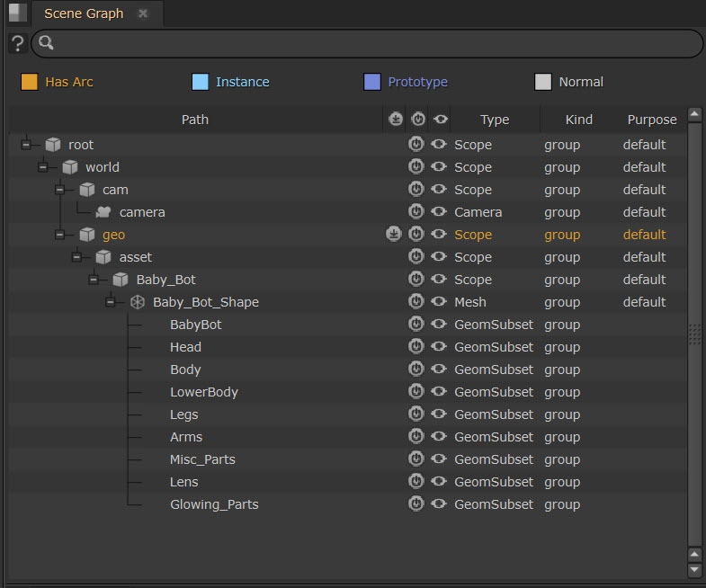This screenshot has width=706, height=588.
Task: Toggle visibility of Glowing_Parts subset
Action: coord(439,504)
